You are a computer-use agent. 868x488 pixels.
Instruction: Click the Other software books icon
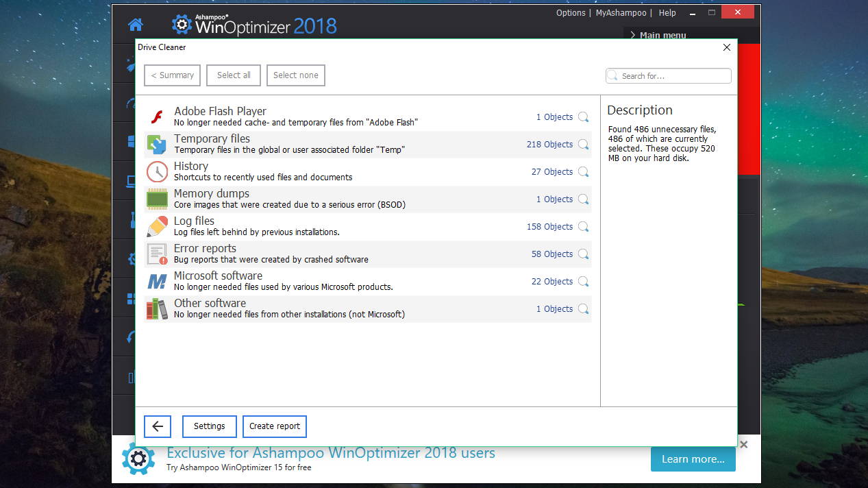[x=157, y=309]
